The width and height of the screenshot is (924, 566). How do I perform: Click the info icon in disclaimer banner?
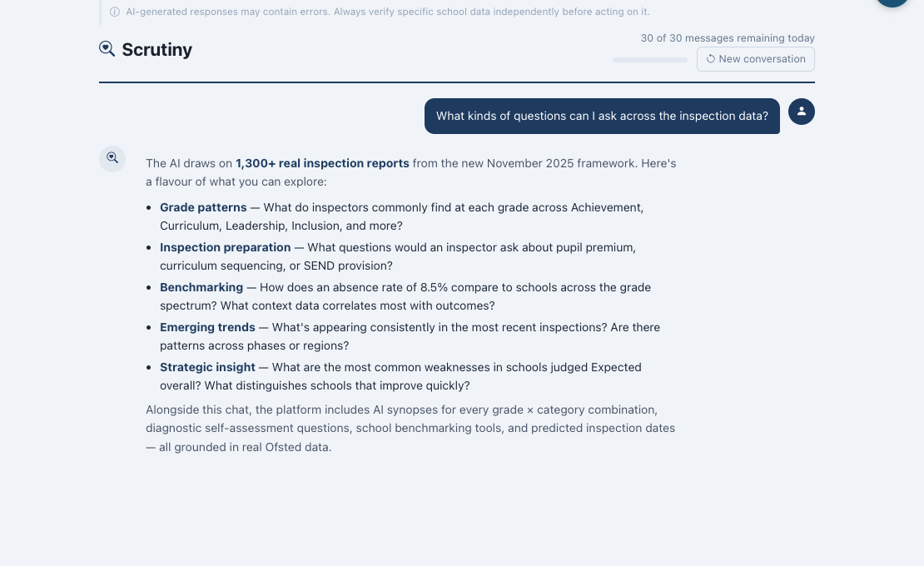coord(115,12)
